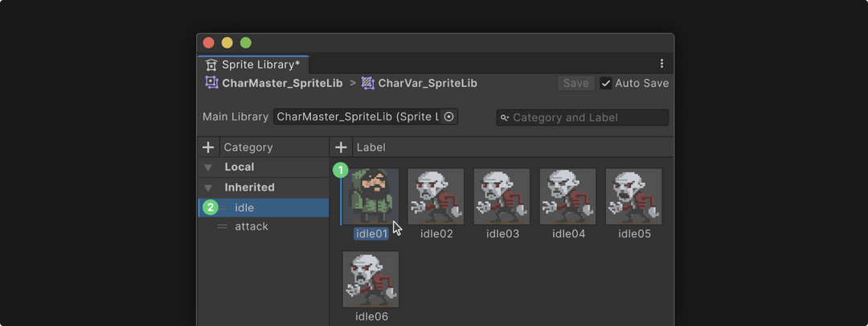
Task: Select the Sprite Library tab
Action: 253,65
